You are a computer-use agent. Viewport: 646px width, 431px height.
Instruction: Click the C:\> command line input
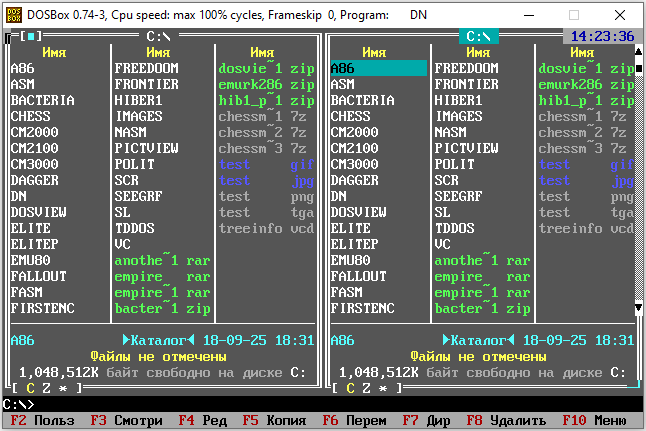(x=323, y=404)
